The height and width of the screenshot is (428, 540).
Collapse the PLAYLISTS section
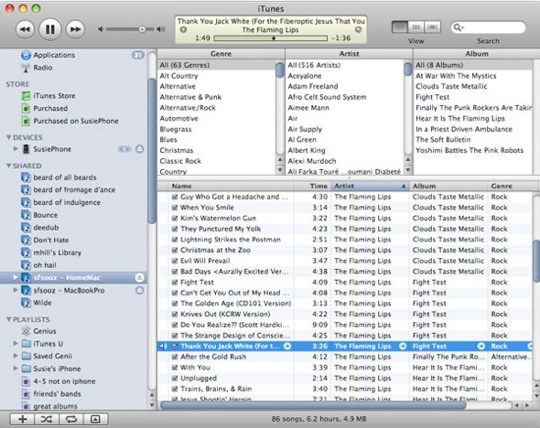tap(9, 320)
